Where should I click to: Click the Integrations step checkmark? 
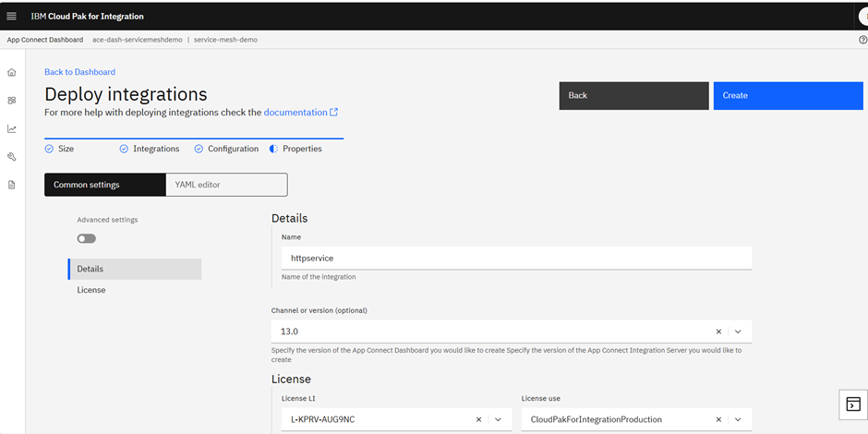(x=124, y=149)
